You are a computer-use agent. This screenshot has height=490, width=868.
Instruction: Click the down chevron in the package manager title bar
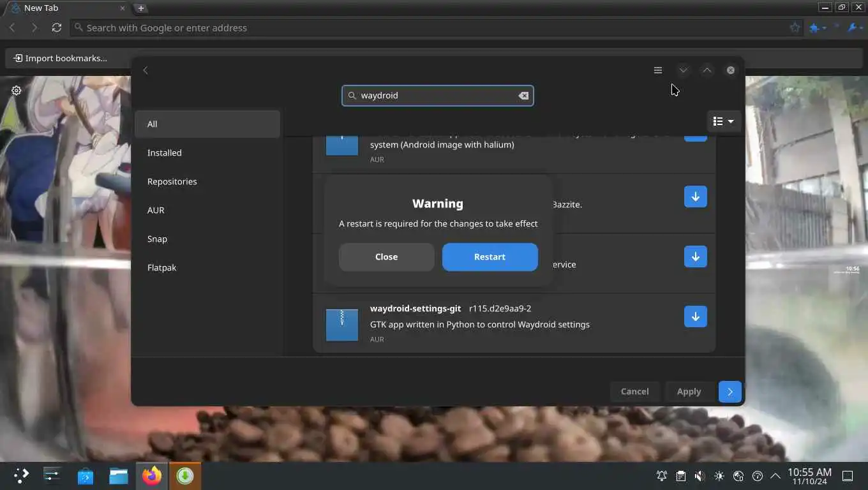683,70
